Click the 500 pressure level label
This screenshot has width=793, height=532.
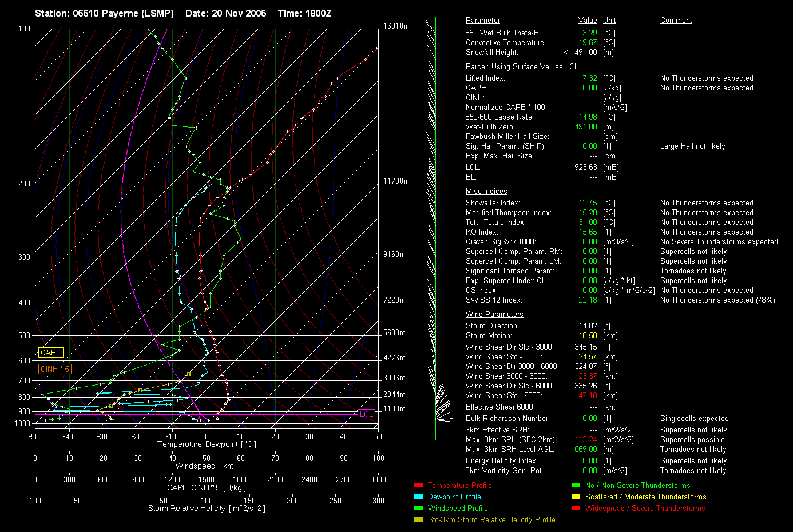(x=24, y=335)
